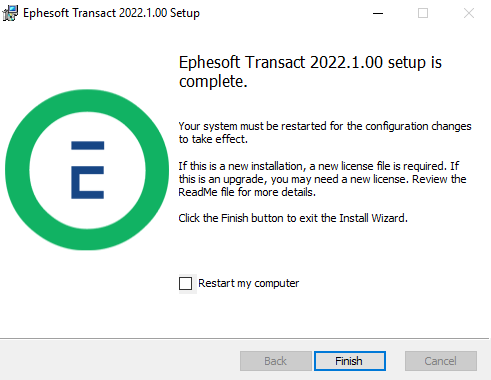This screenshot has height=380, width=491.
Task: Click the Ephesoft Transact 2022.1.00 Setup title text
Action: tap(111, 13)
